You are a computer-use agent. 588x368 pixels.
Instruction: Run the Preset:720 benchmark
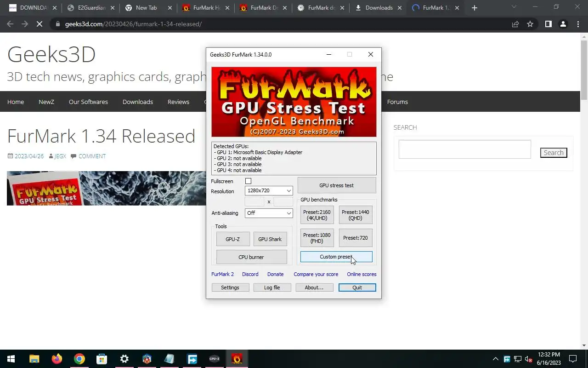pyautogui.click(x=356, y=238)
